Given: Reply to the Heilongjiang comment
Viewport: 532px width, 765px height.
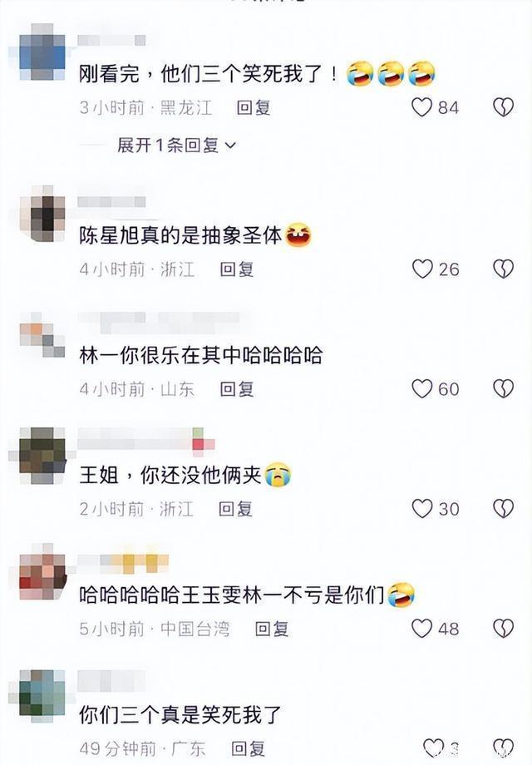Looking at the screenshot, I should 253,107.
